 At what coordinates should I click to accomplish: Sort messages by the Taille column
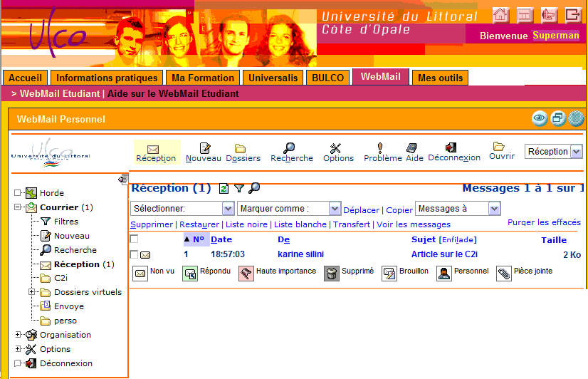click(x=554, y=240)
